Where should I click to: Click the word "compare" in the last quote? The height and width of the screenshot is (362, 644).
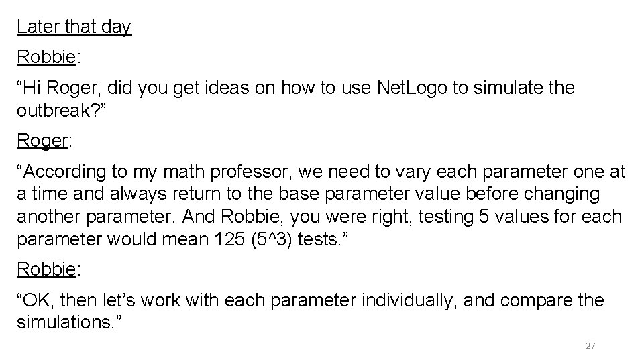(x=529, y=301)
